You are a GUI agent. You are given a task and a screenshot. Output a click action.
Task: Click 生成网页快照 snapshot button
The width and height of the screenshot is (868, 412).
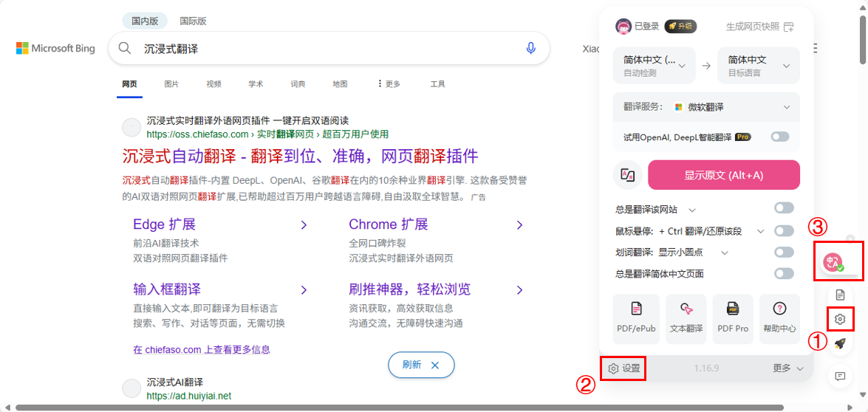[x=759, y=26]
